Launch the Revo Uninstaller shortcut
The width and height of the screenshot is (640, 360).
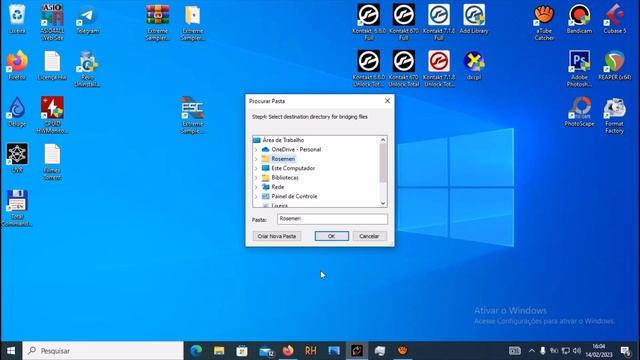click(87, 69)
